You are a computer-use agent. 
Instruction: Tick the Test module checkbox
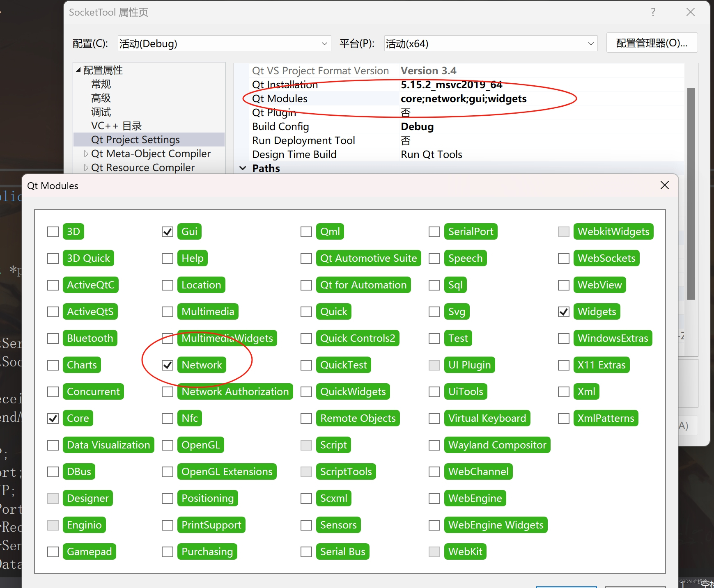tap(434, 339)
